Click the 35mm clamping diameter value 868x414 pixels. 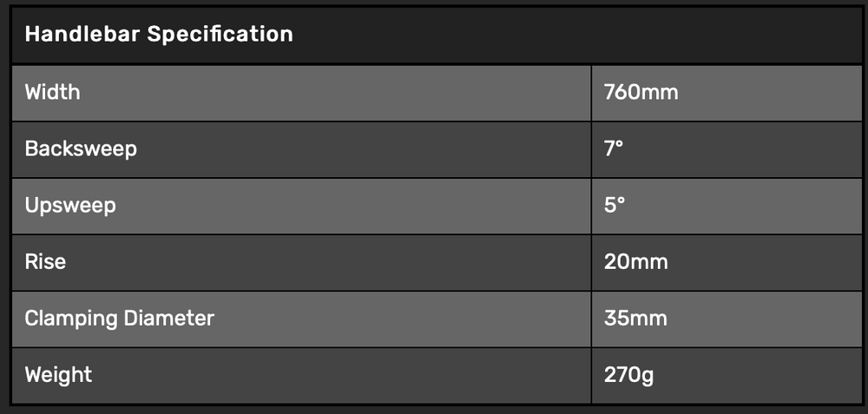[635, 319]
